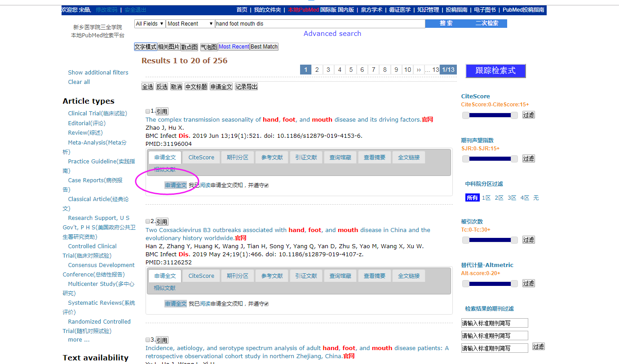Screen dimensions: 619x364
Task: Select 1区 in 中科院分区 filter
Action: tap(486, 198)
